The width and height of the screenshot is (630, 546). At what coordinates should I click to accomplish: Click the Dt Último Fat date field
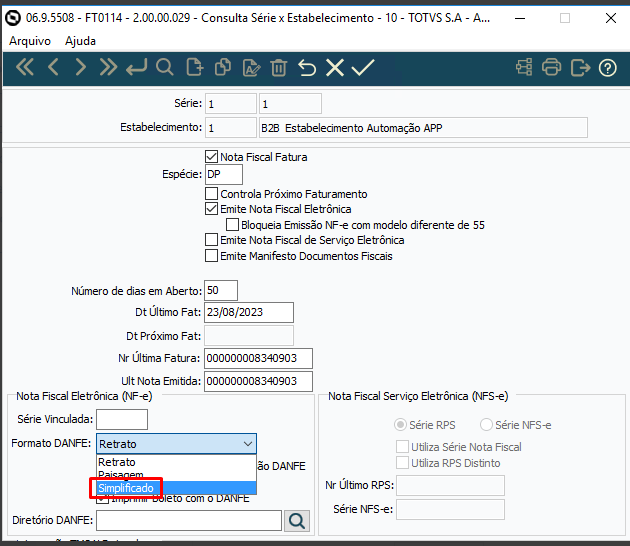(x=249, y=312)
